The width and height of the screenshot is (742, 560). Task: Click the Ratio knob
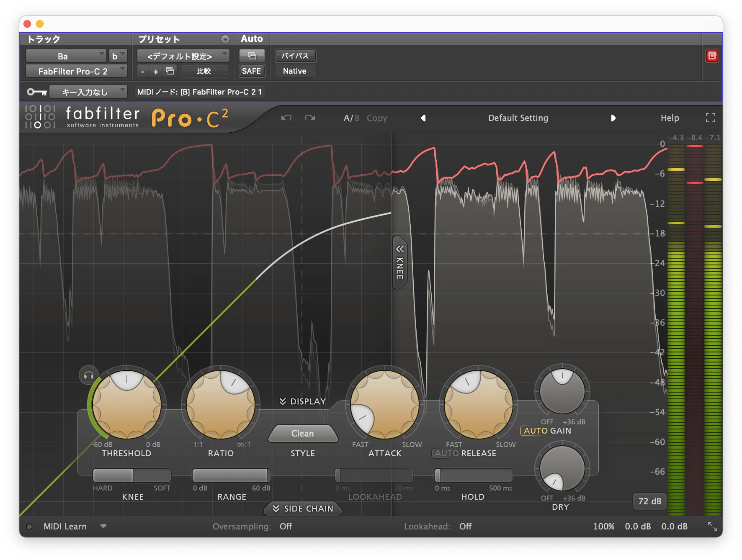(x=221, y=404)
